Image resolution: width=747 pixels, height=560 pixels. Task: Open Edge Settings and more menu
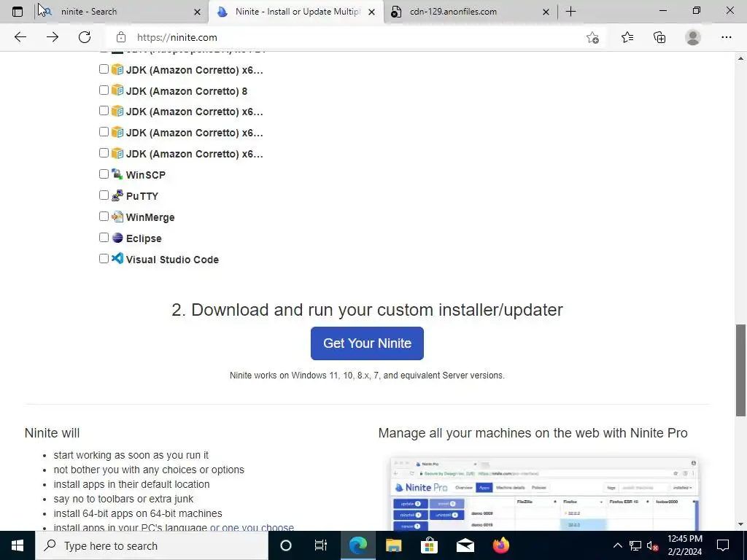click(x=726, y=37)
